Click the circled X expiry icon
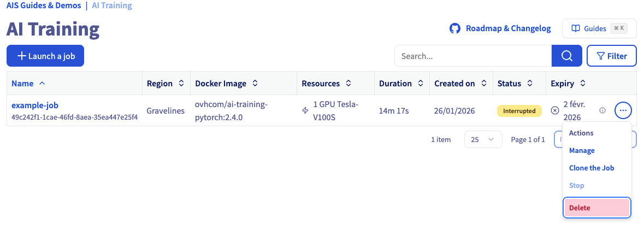 [555, 110]
